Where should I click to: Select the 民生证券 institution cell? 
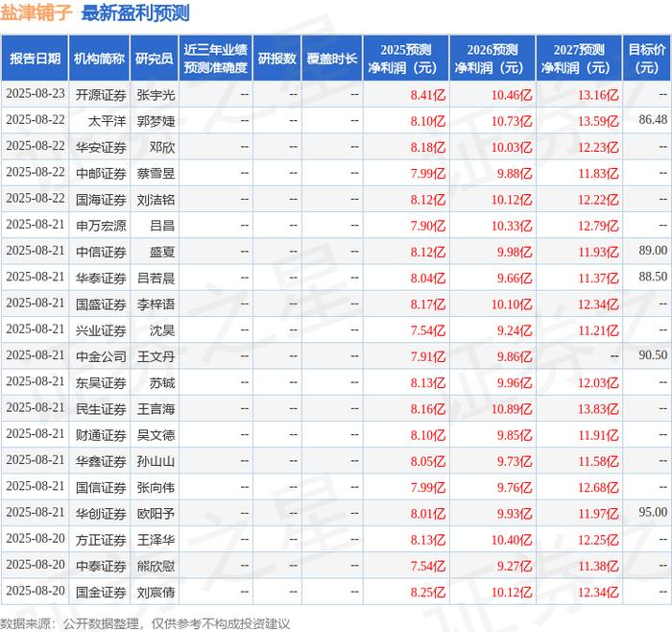(101, 408)
